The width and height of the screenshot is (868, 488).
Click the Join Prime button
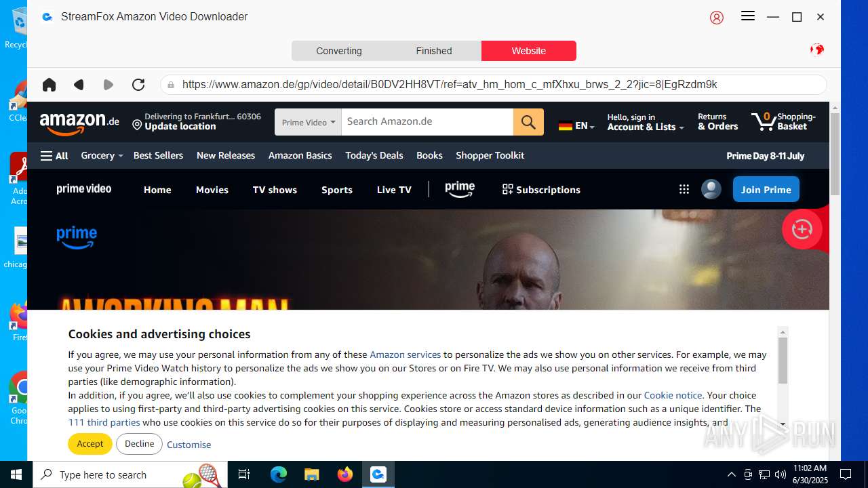pos(766,190)
